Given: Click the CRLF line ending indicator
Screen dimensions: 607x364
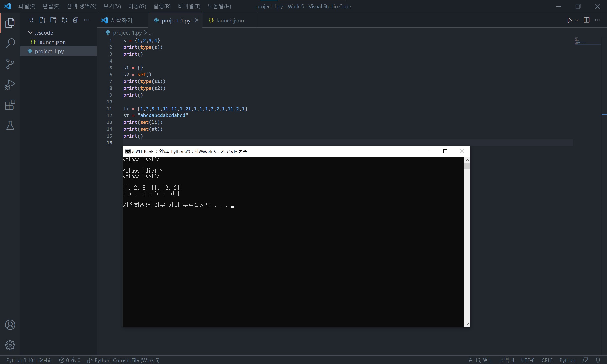Looking at the screenshot, I should coord(547,360).
